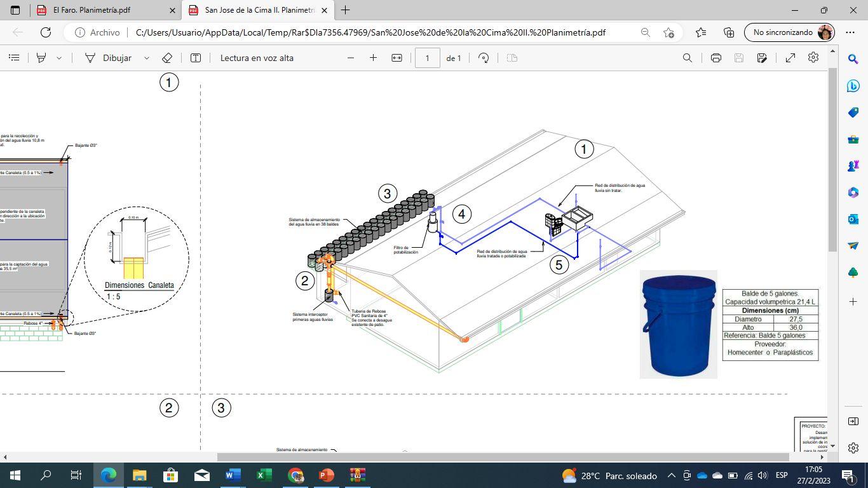Zoom in on the PDF

tap(373, 58)
